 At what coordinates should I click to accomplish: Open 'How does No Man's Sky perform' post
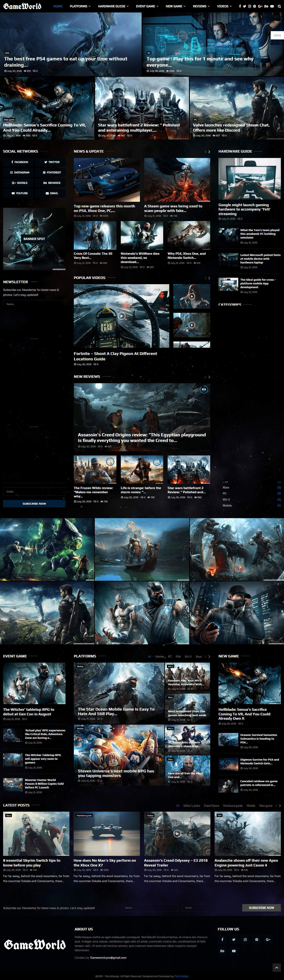click(104, 863)
